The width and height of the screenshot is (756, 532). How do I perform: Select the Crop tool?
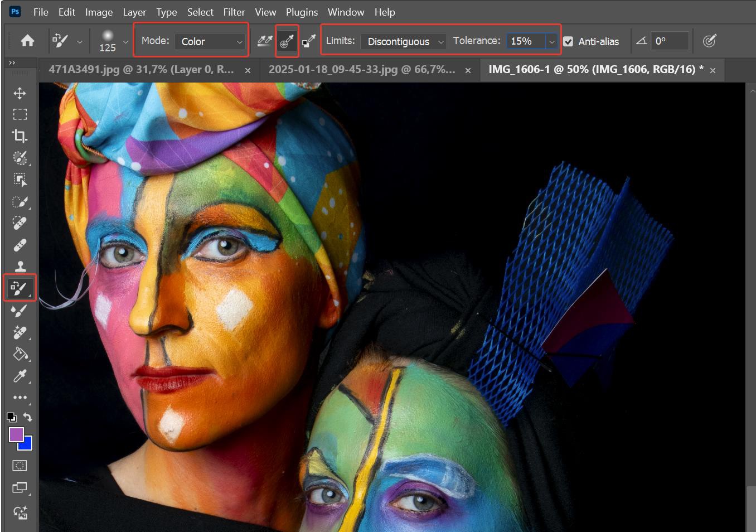coord(20,136)
